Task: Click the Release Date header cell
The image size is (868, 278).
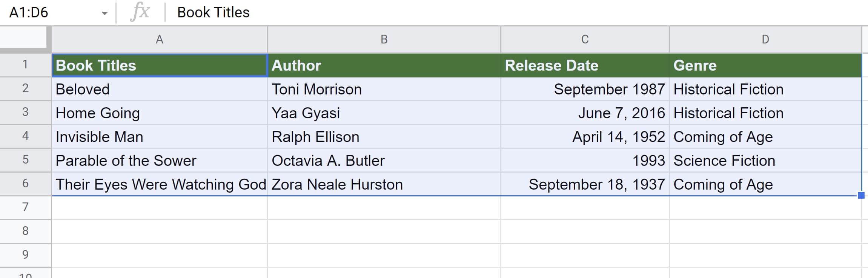Action: (585, 65)
